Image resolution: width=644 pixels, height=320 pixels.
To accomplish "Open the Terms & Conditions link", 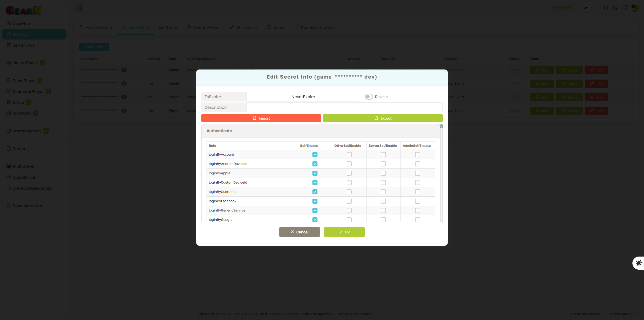I will (355, 314).
